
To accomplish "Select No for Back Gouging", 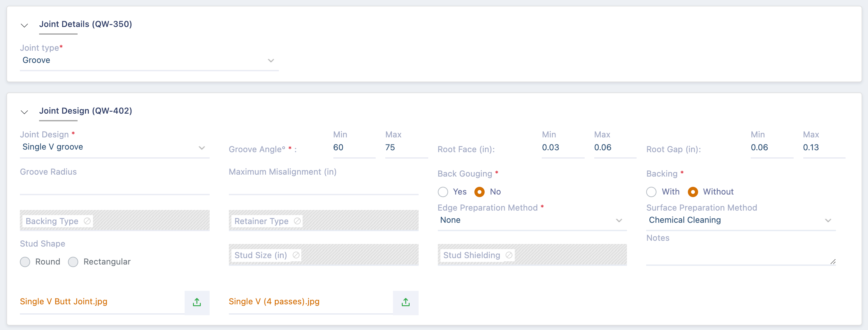I will tap(479, 192).
